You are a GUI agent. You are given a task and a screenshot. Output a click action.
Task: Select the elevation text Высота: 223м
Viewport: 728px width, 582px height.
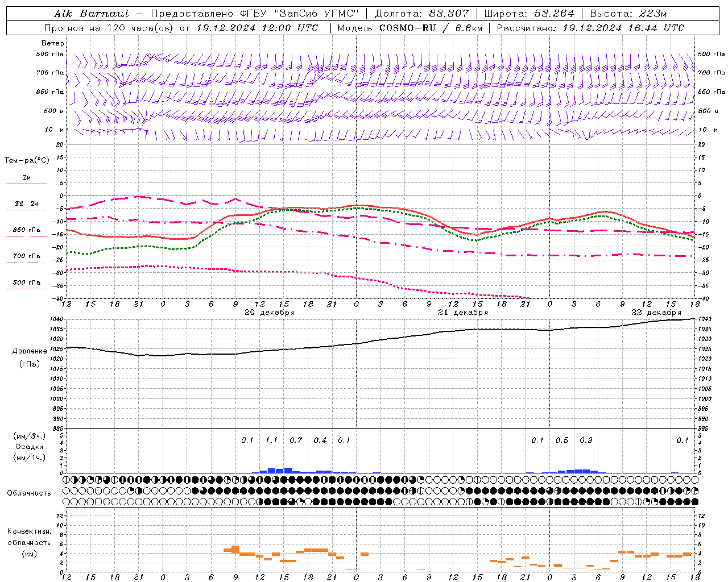pos(628,14)
